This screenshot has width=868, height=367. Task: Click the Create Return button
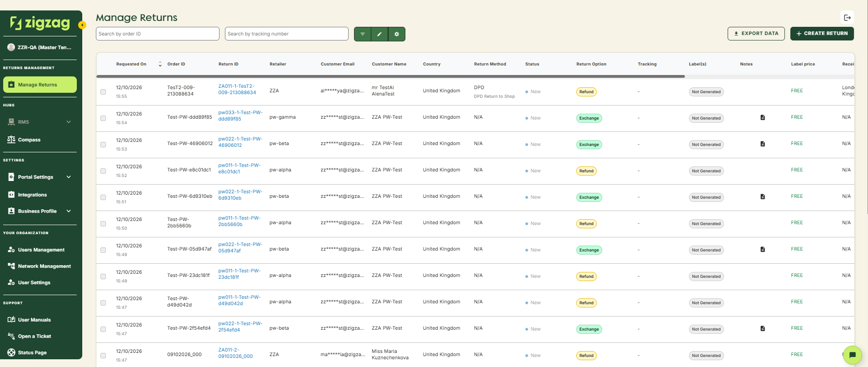click(x=822, y=34)
